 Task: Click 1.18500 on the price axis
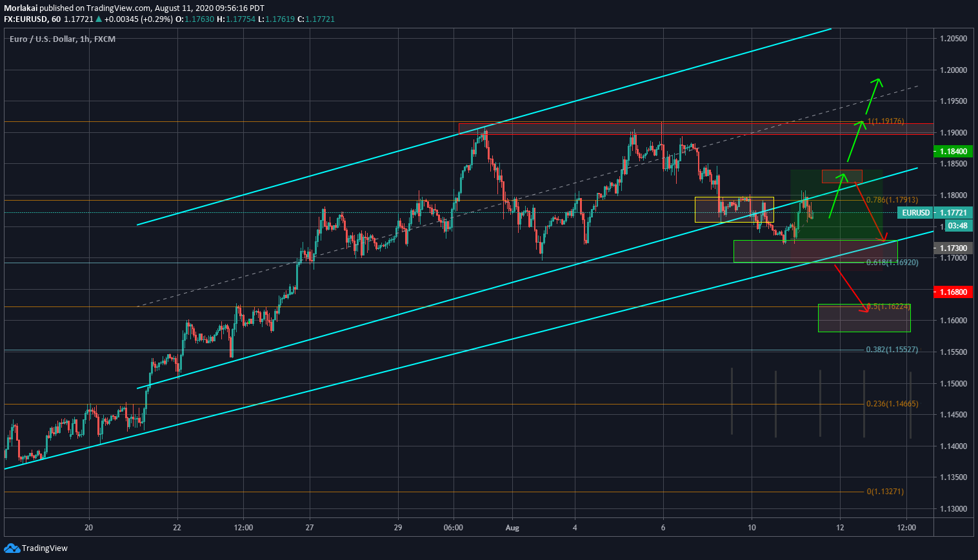point(953,164)
